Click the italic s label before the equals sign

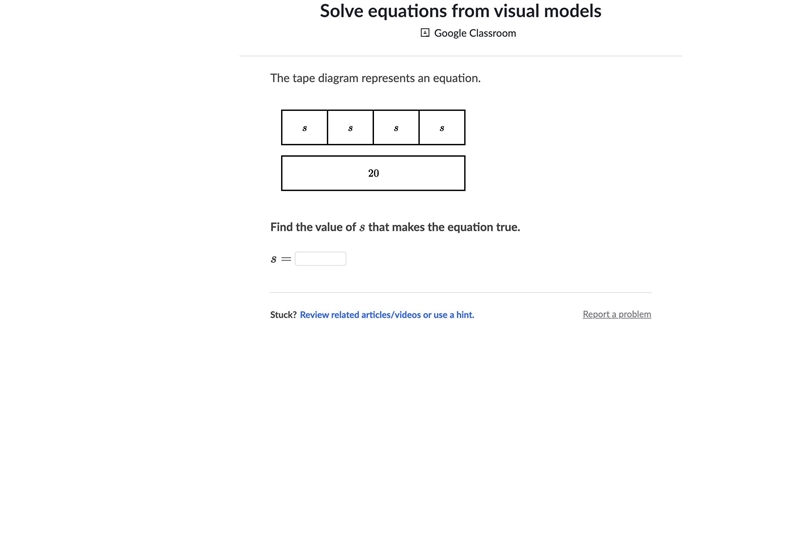click(273, 259)
